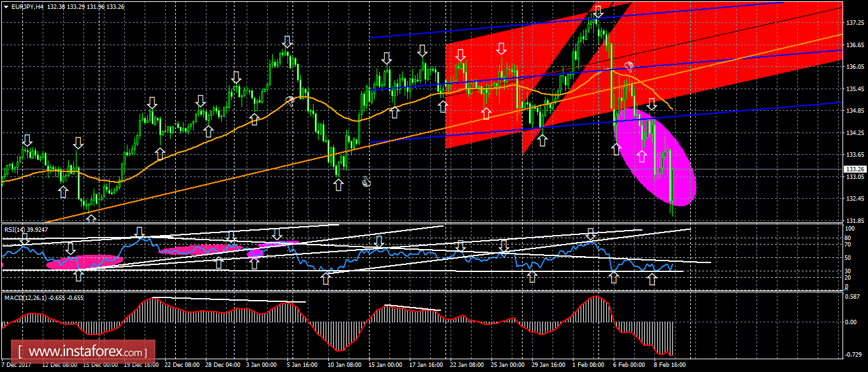The width and height of the screenshot is (868, 372).
Task: Click the 17 Jan 16:00 time label
Action: point(428,366)
